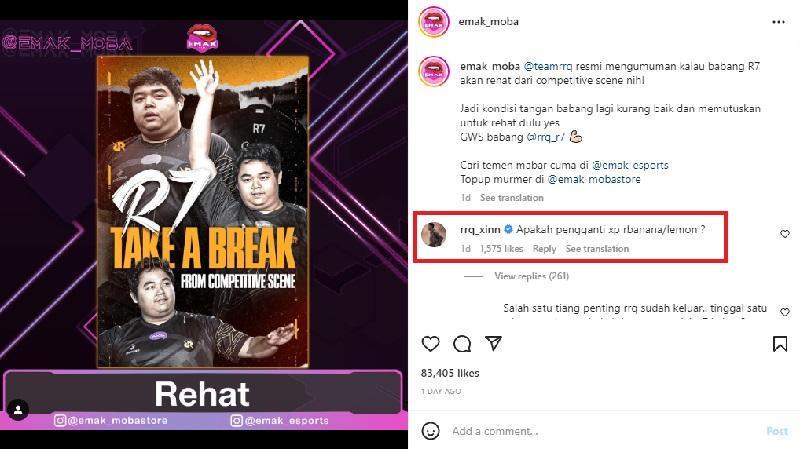This screenshot has height=449, width=800.
Task: Like rrq_xinn's comment with the heart
Action: coord(785,234)
